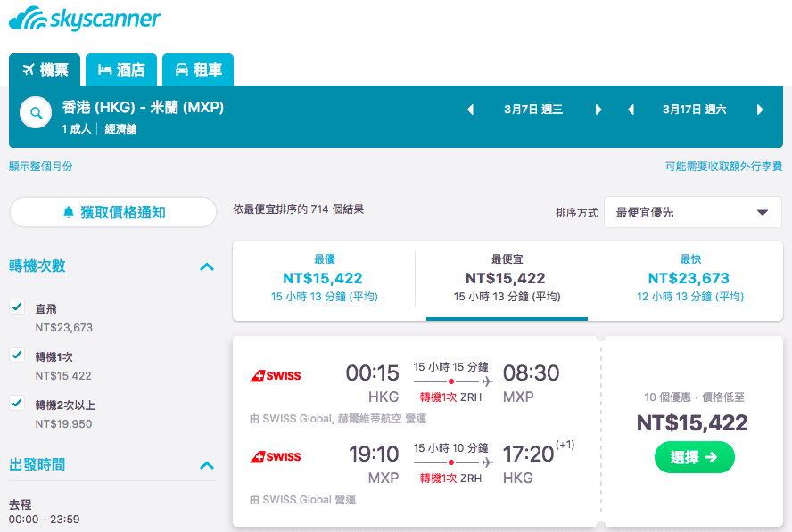Click the 00:00 – 23:59 departure range
The height and width of the screenshot is (532, 792).
[44, 519]
